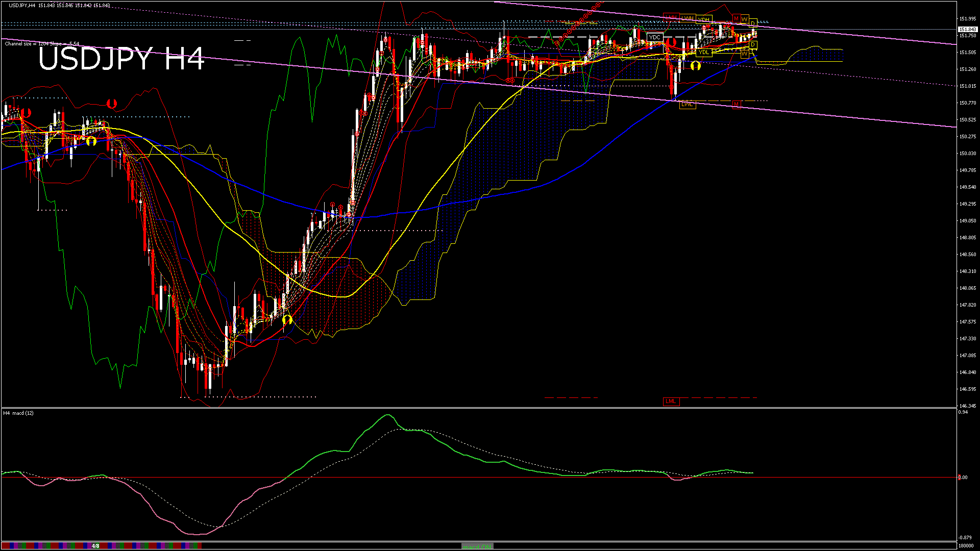Click the red M monthly tag beside LWL
This screenshot has height=551, width=980.
(736, 104)
